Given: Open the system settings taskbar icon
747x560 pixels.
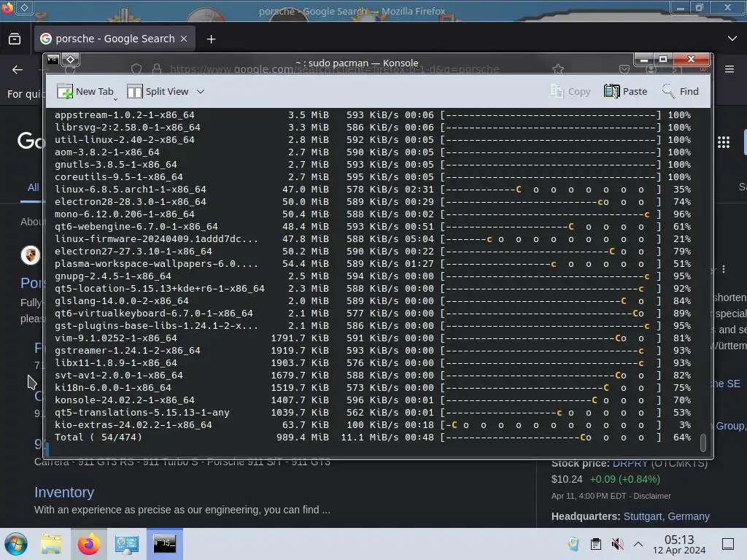Looking at the screenshot, I should click(127, 544).
